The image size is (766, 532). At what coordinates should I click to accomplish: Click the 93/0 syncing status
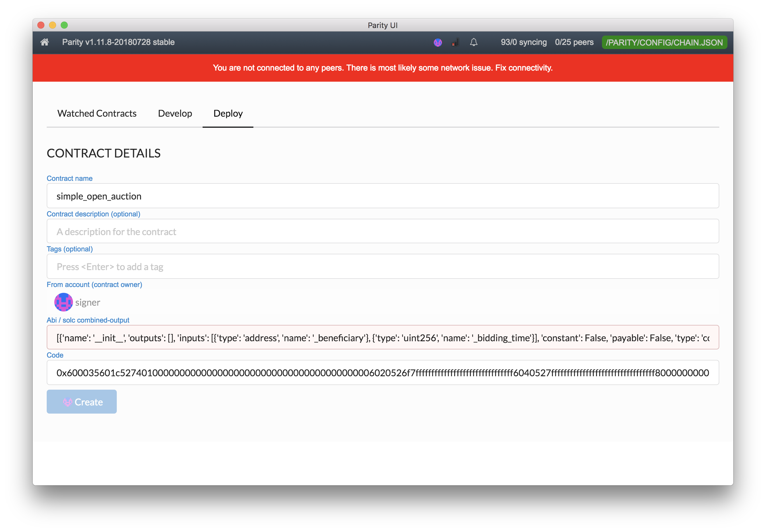[523, 42]
